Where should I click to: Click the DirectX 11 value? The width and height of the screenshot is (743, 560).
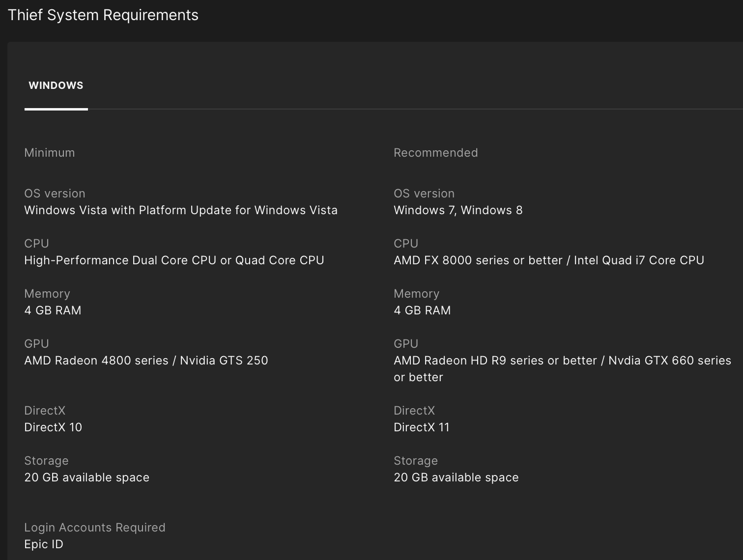point(422,427)
